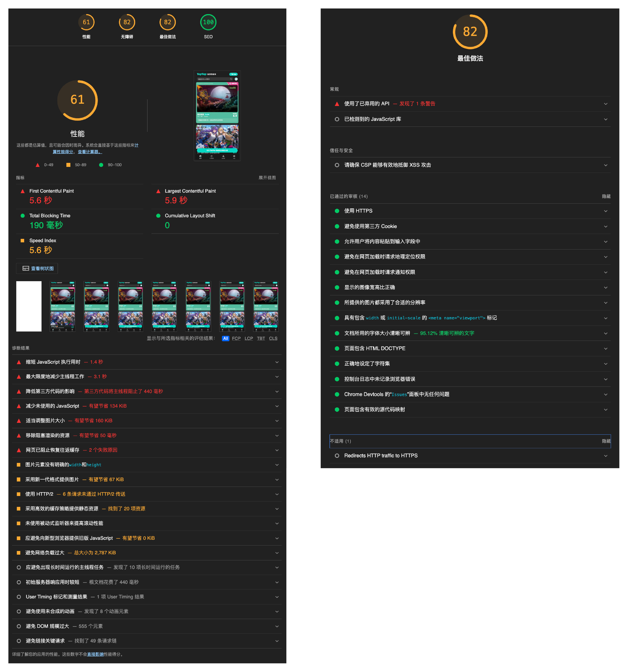Select the All metric filter
This screenshot has height=672, width=628.
[225, 338]
